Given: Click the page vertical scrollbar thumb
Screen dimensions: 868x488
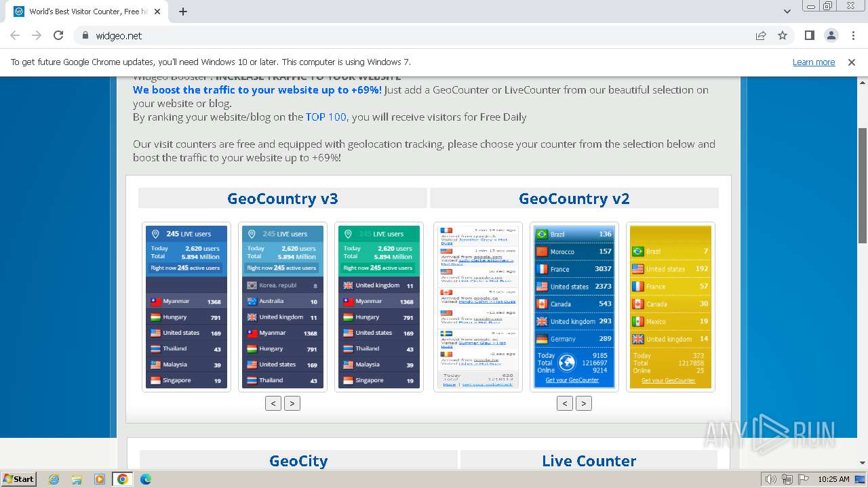Looking at the screenshot, I should [863, 184].
